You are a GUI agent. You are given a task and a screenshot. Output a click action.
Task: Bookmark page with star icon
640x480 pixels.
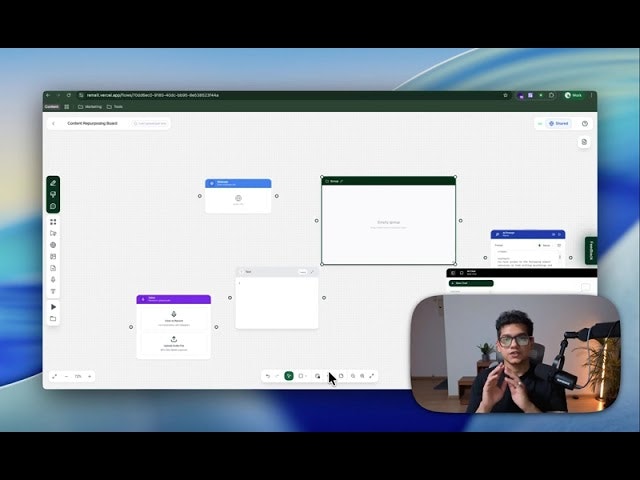(505, 95)
